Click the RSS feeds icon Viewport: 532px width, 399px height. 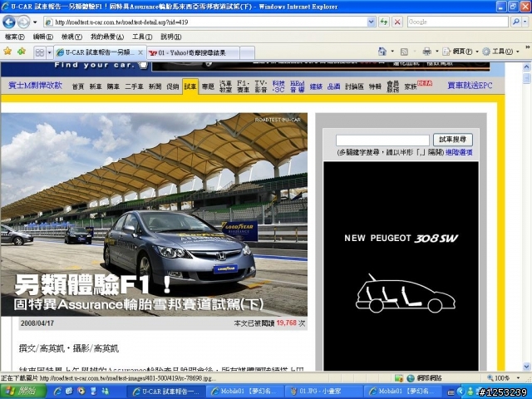coord(404,52)
